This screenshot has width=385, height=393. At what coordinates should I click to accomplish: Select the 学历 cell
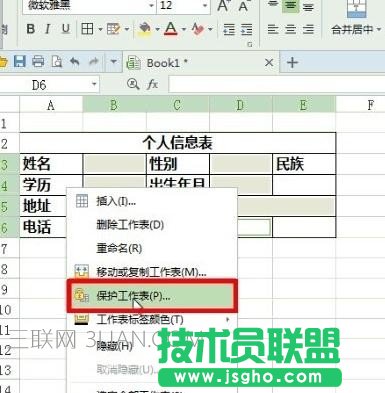point(51,185)
